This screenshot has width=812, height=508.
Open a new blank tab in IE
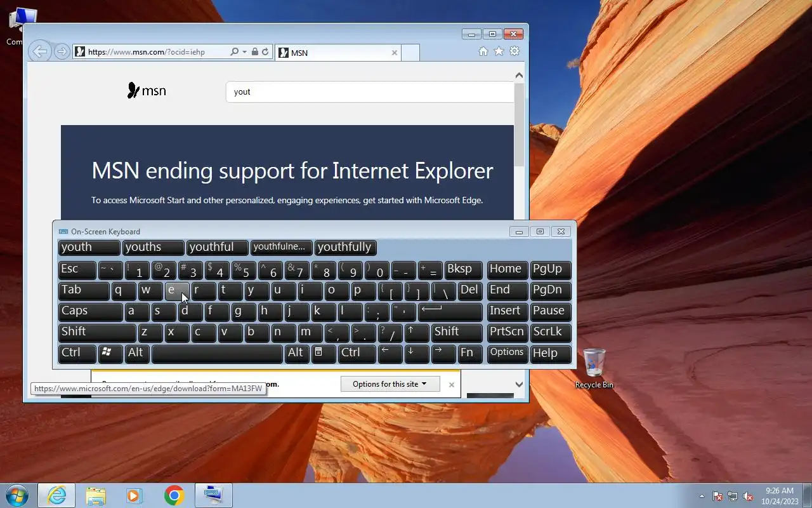(x=410, y=53)
